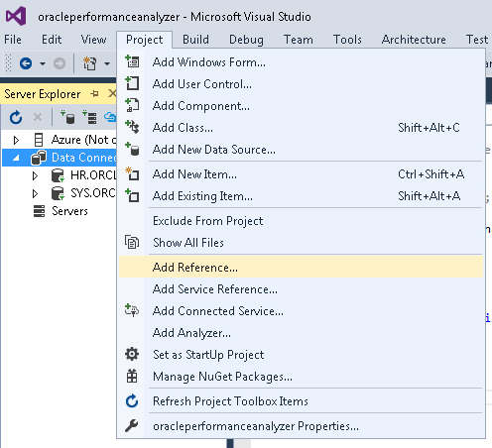Choose Add New Data Source entry
This screenshot has height=448, width=492.
(301, 150)
